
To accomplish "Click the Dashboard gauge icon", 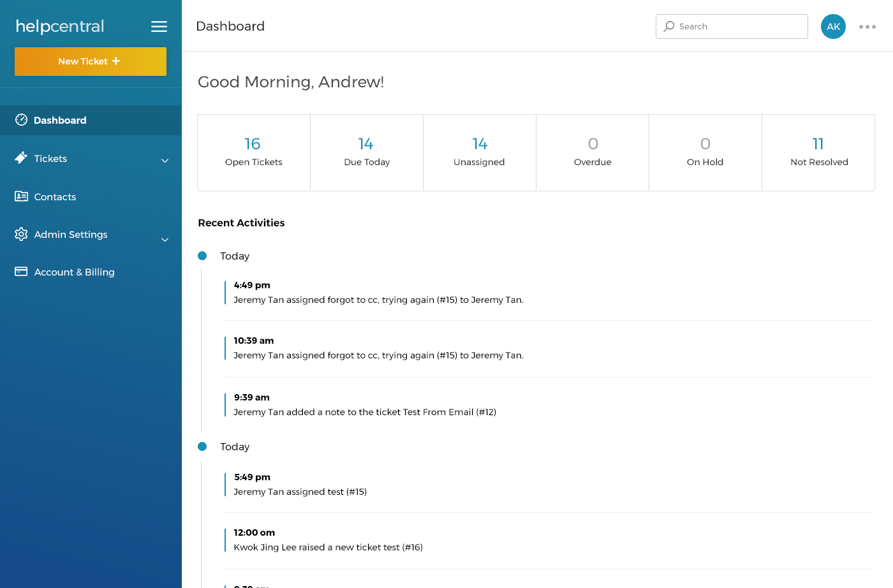I will [21, 120].
